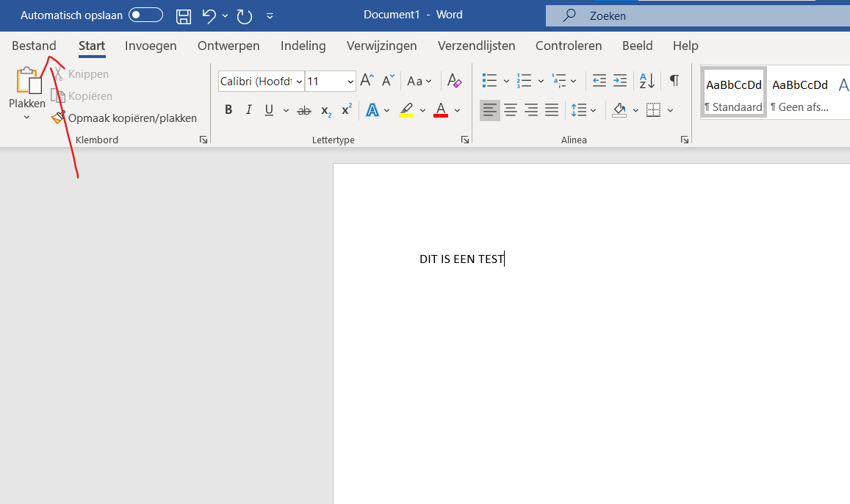Screen dimensions: 850x504
Task: Click the numbered list icon
Action: 524,81
